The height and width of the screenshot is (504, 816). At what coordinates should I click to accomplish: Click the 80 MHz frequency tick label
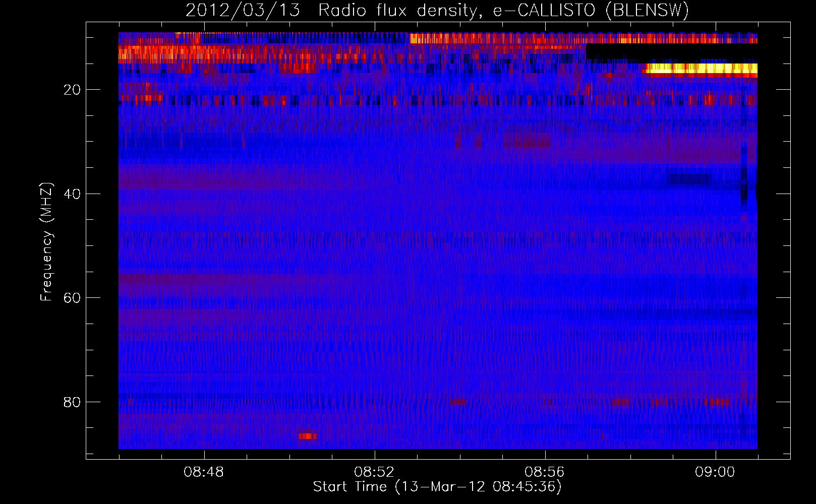[x=73, y=402]
